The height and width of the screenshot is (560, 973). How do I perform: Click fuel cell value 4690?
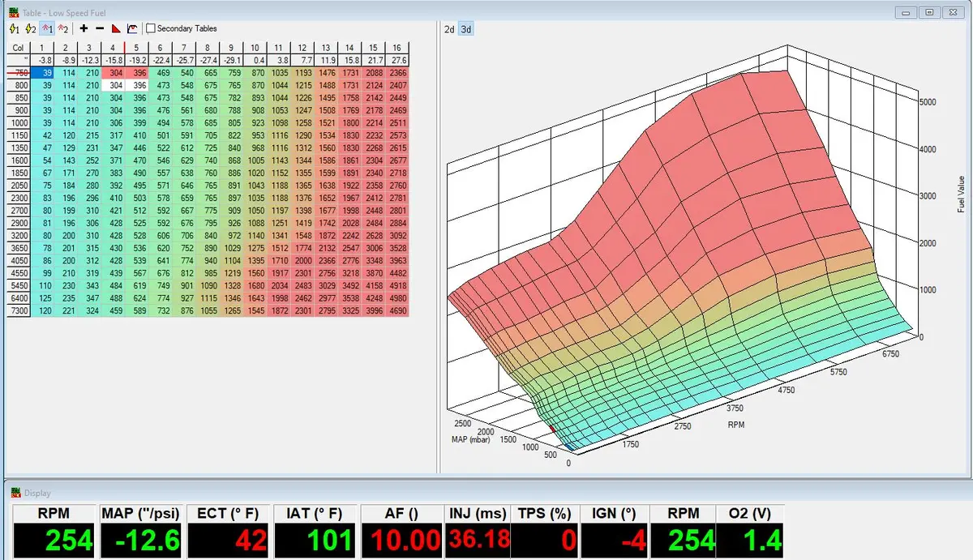(x=397, y=309)
